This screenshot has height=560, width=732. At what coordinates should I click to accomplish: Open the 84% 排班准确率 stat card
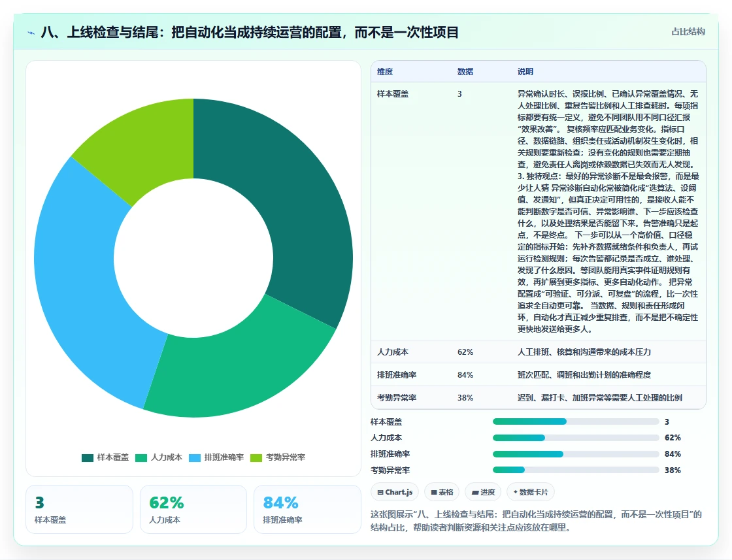click(x=307, y=509)
